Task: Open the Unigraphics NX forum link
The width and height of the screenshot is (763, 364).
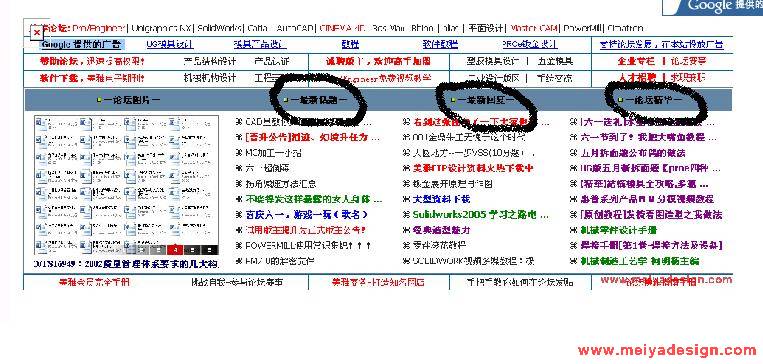Action: 161,28
